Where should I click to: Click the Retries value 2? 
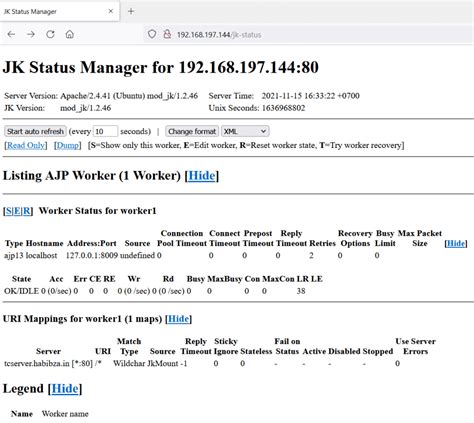311,256
